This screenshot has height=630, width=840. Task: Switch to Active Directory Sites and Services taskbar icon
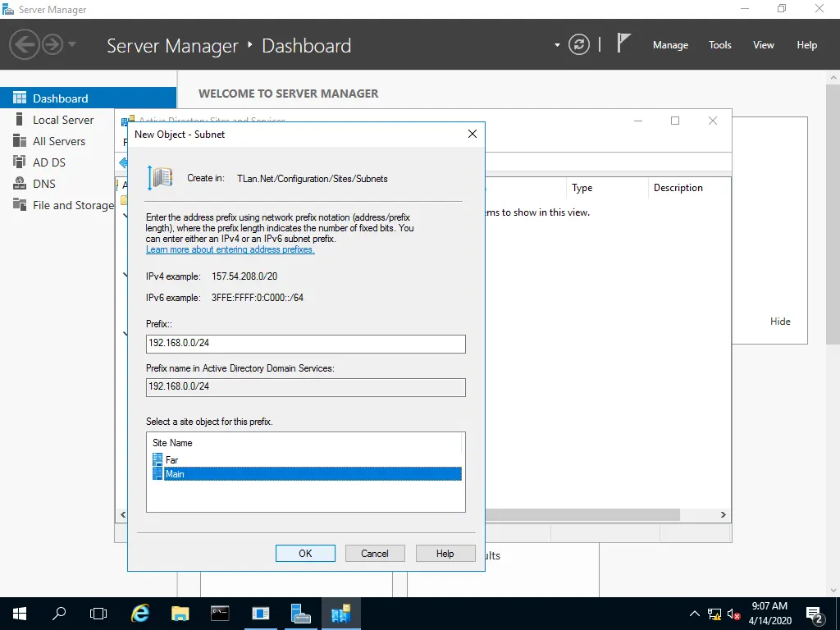340,614
